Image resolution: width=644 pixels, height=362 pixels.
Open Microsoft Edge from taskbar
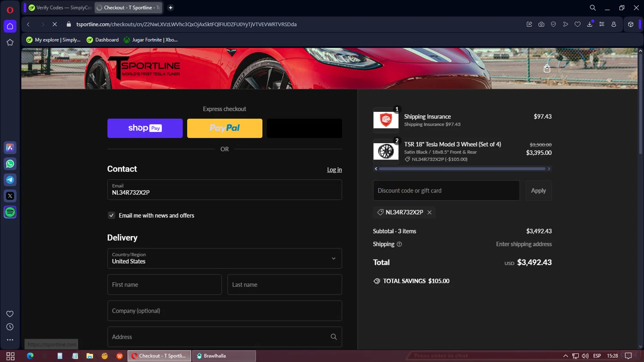pos(30,356)
